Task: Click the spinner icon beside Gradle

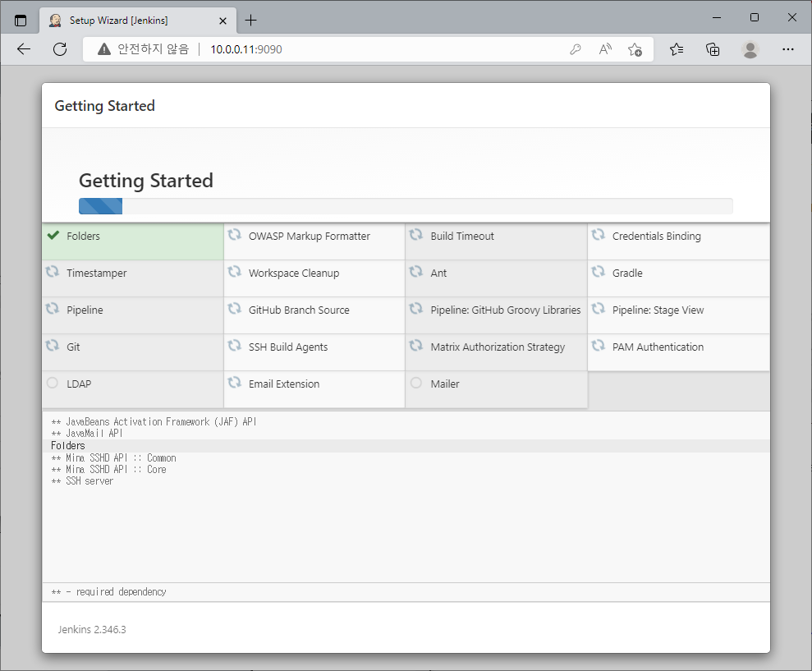Action: [599, 272]
